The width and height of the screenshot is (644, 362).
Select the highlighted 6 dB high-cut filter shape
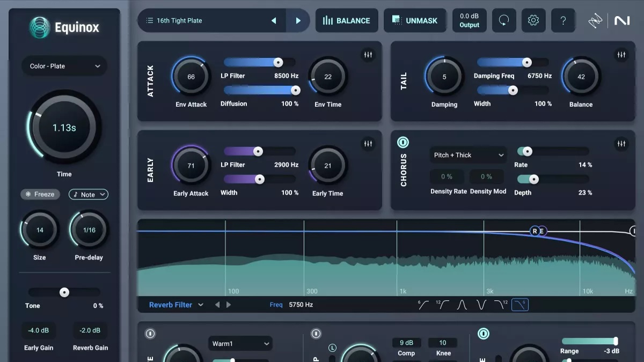tap(520, 305)
